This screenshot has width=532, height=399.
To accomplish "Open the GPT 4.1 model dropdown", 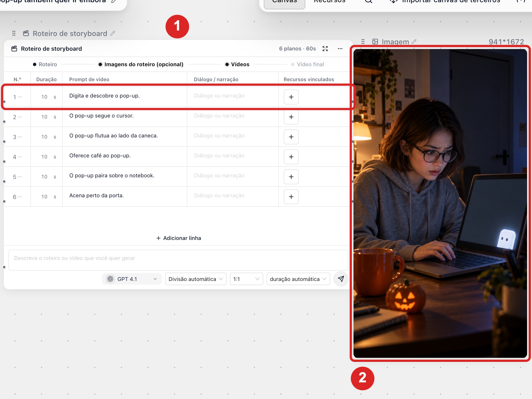I will tap(132, 279).
